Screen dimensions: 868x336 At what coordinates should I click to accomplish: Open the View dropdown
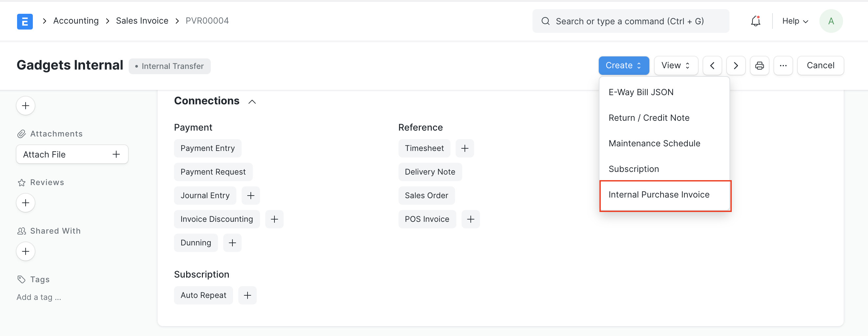click(675, 65)
